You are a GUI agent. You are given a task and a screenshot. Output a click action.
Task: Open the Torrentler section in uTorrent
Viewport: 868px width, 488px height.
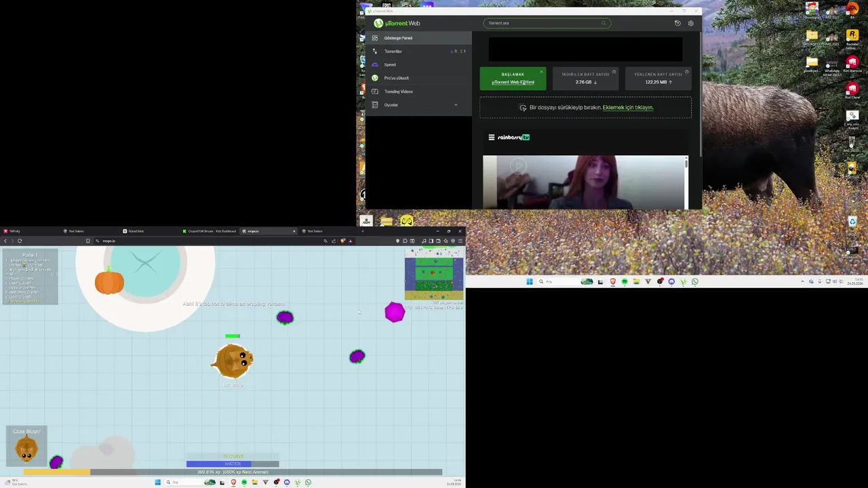(x=418, y=52)
